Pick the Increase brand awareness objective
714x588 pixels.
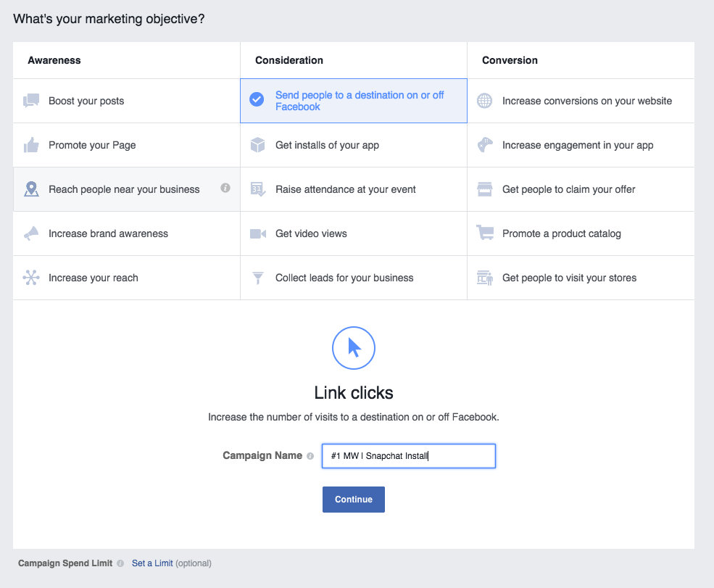(127, 233)
